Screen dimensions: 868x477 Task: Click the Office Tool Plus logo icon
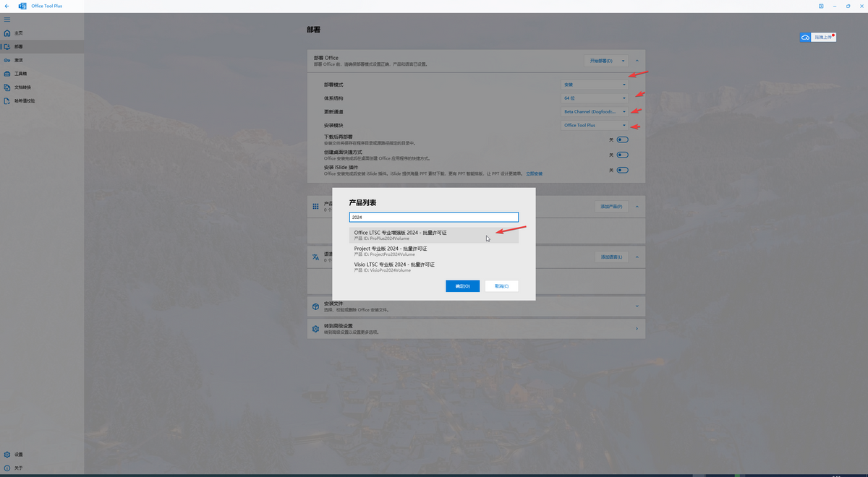pos(22,6)
